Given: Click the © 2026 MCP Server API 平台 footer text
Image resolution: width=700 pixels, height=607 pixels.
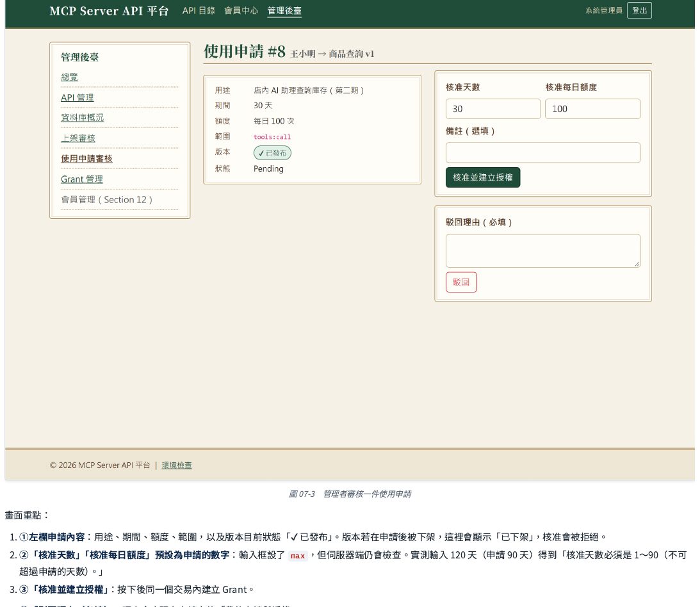Looking at the screenshot, I should click(x=99, y=465).
